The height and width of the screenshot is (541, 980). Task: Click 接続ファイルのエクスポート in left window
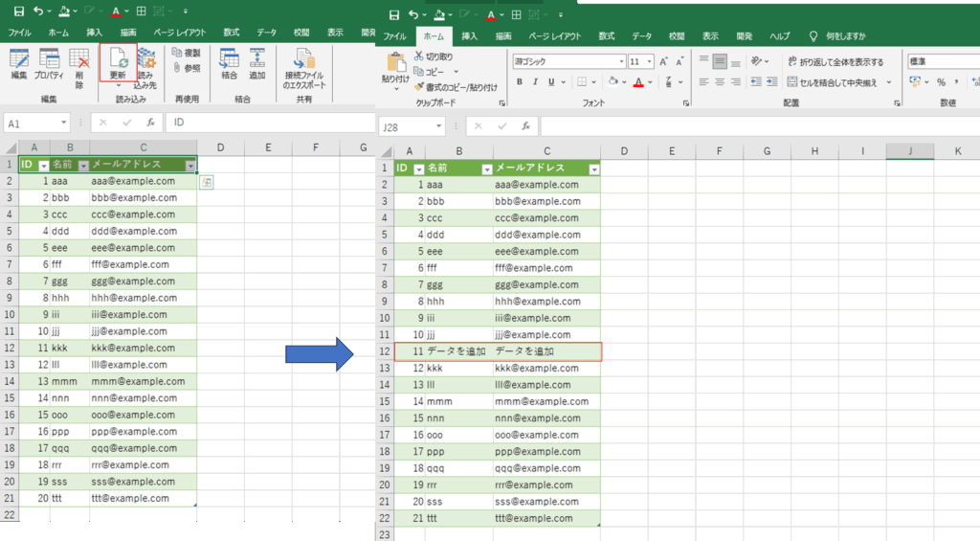(303, 68)
